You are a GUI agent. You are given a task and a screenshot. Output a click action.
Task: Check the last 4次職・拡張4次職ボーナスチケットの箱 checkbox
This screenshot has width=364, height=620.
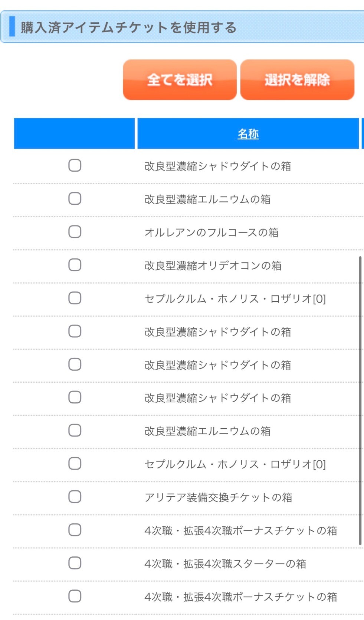coord(75,596)
